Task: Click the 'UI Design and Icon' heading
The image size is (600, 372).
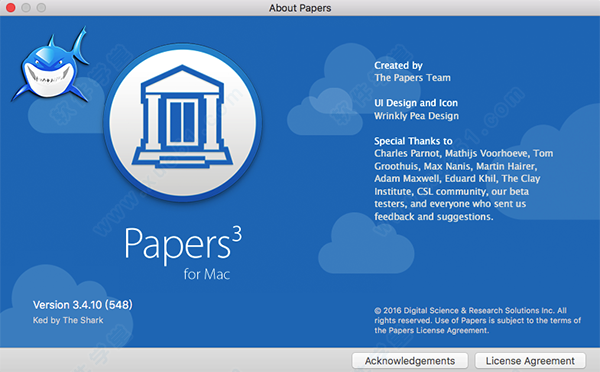Action: point(416,103)
